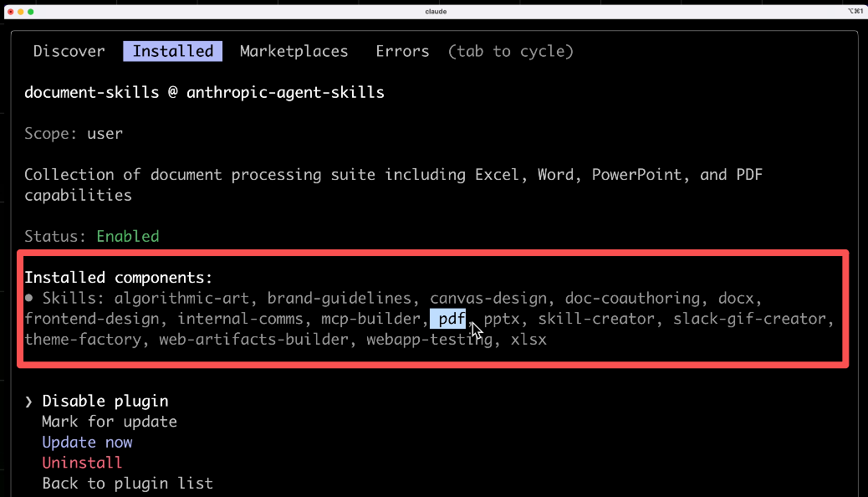Select the Installed tab
This screenshot has height=497, width=868.
(x=173, y=52)
